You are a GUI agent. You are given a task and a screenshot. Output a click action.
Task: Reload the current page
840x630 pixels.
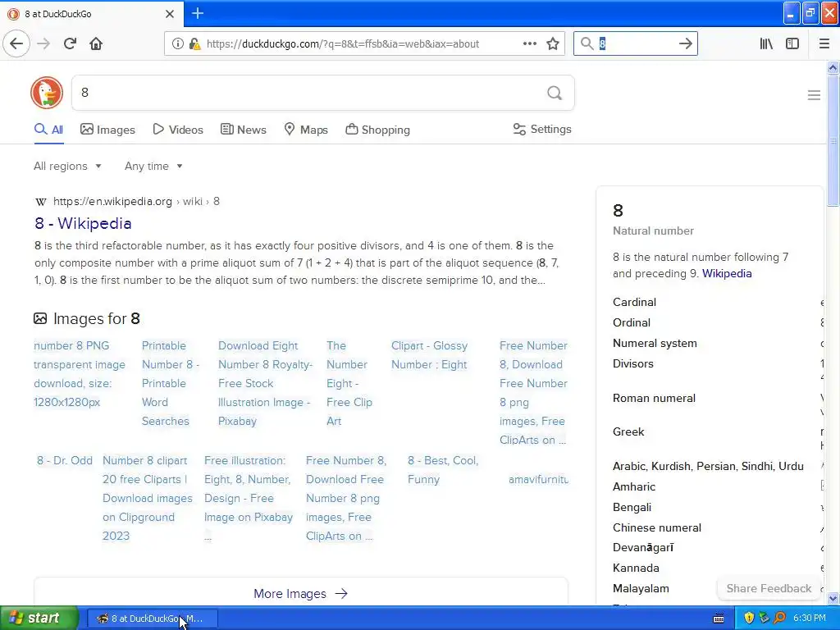click(70, 43)
